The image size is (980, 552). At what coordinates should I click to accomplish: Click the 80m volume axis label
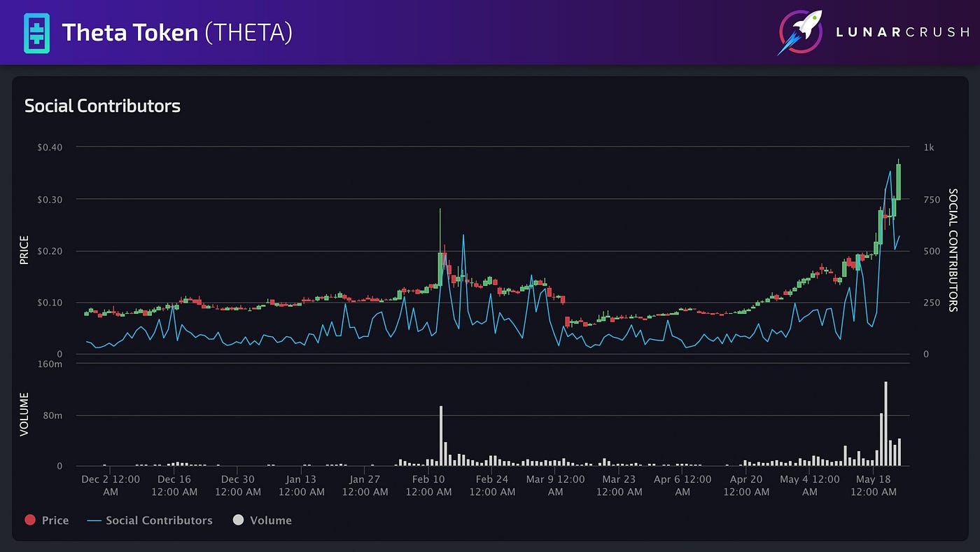[x=52, y=415]
